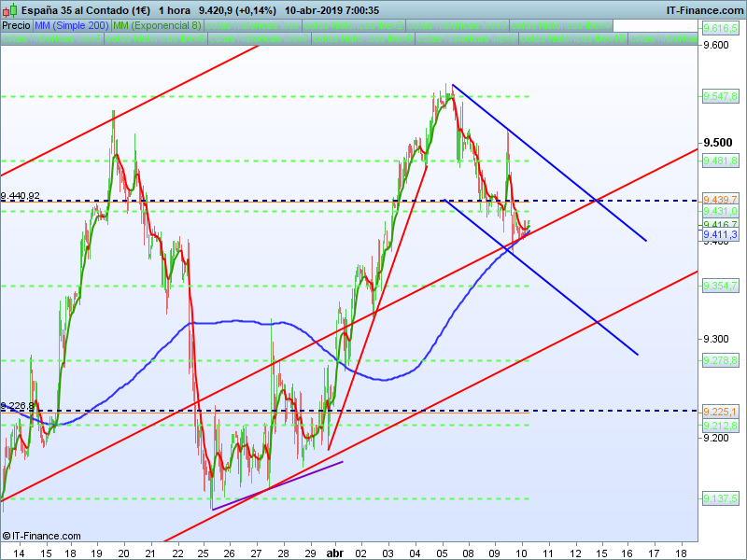Click the abr month marker on time axis
Viewport: 747px width, 560px height.
[x=335, y=553]
